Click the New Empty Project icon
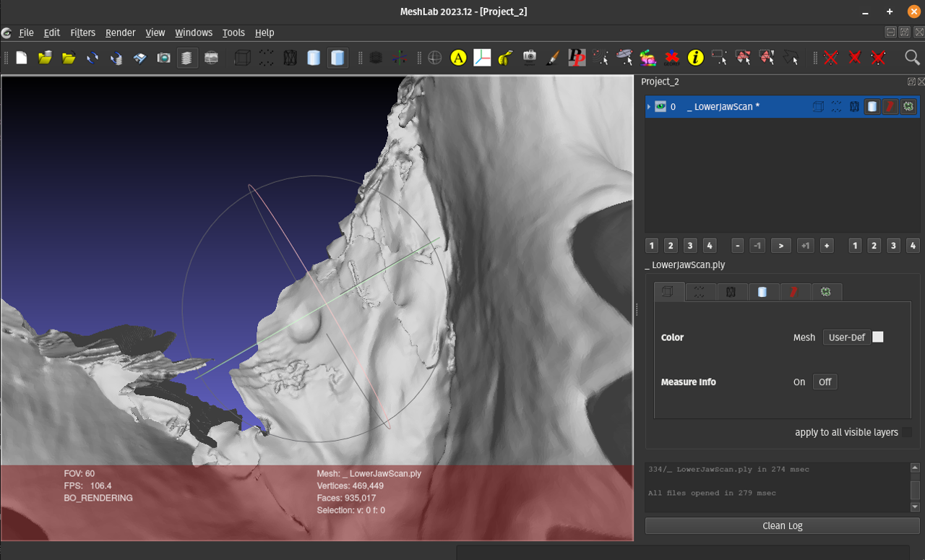This screenshot has height=560, width=925. (x=22, y=58)
